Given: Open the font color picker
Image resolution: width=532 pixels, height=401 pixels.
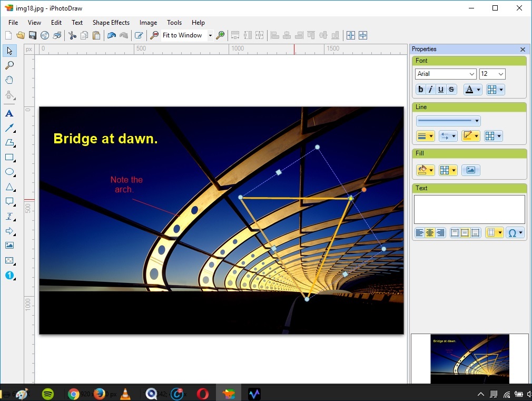Looking at the screenshot, I should pos(472,90).
